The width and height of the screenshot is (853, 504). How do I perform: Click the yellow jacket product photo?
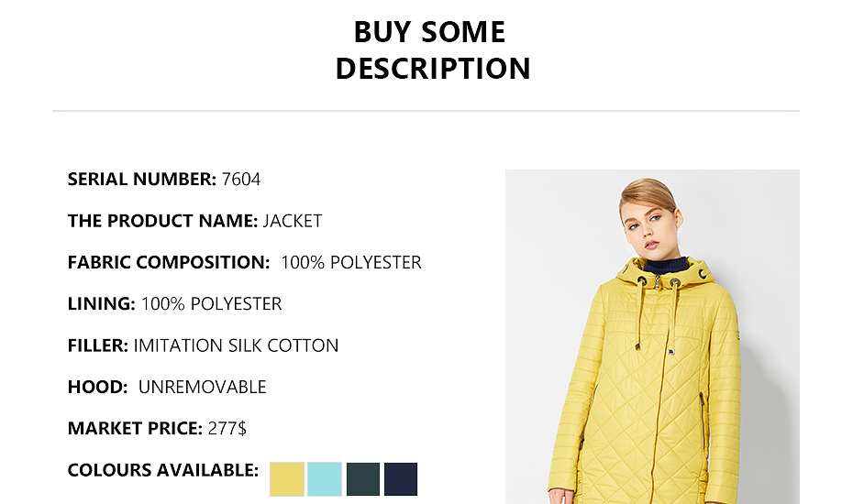[652, 367]
